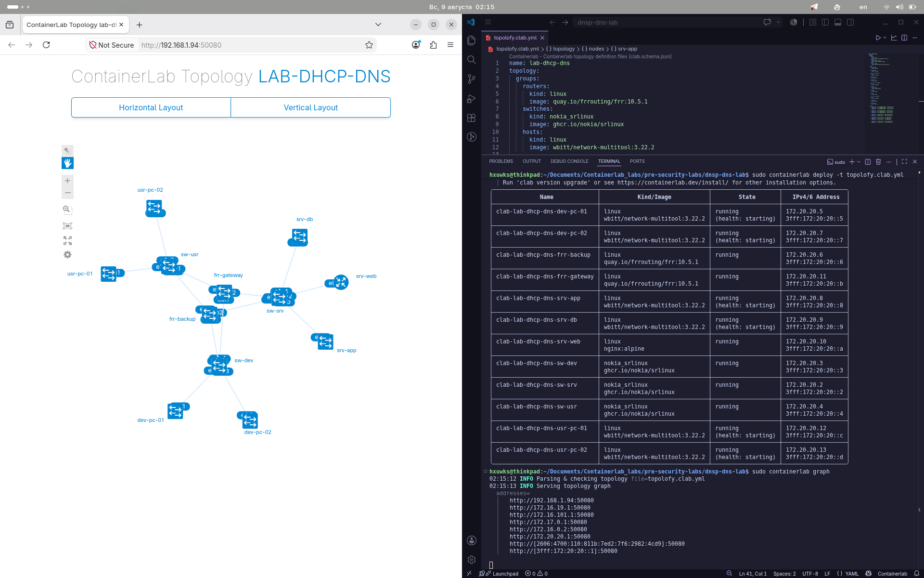Split the editor to the right
Viewport: 924px width, 578px height.
[x=904, y=38]
